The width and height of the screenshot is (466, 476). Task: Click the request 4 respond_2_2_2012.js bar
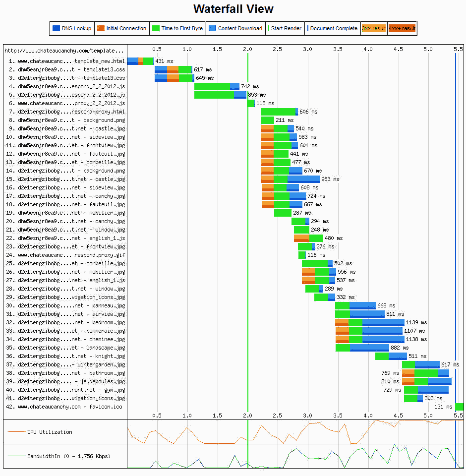point(216,86)
